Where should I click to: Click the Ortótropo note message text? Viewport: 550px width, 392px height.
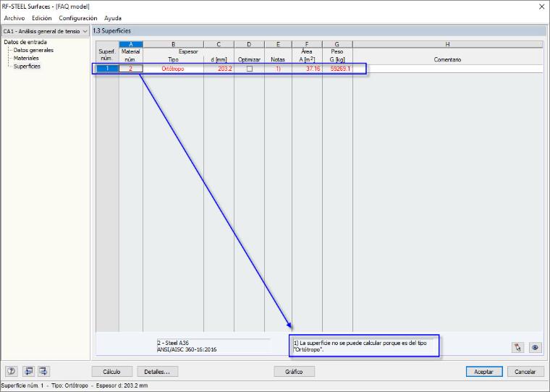click(360, 346)
